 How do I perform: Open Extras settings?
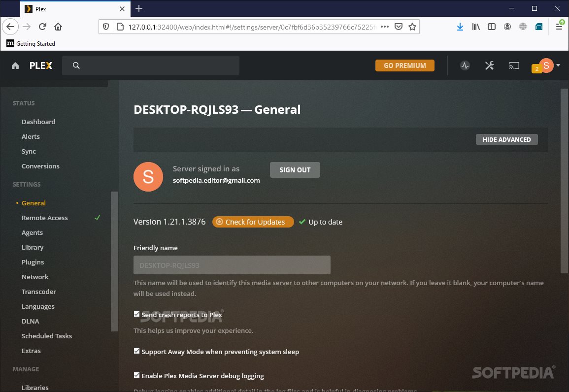point(31,351)
